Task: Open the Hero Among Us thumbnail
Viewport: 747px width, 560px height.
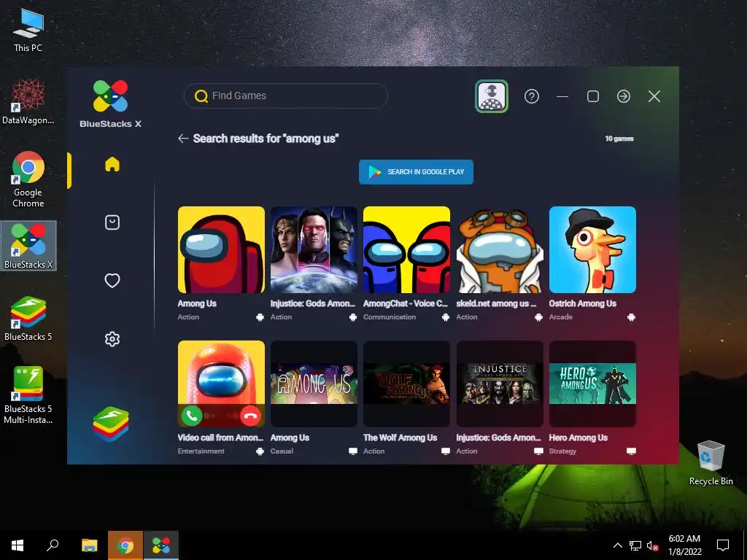Action: coord(592,384)
